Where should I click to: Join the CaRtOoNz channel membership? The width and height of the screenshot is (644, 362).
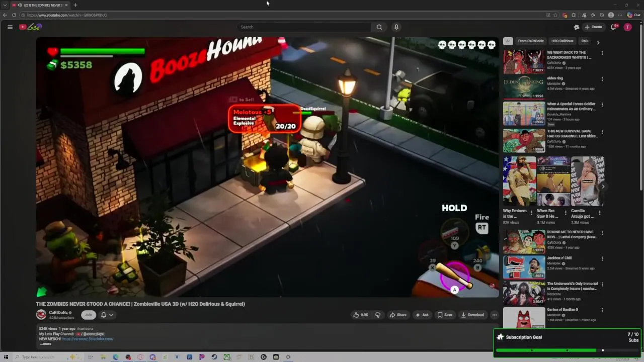[x=89, y=315]
